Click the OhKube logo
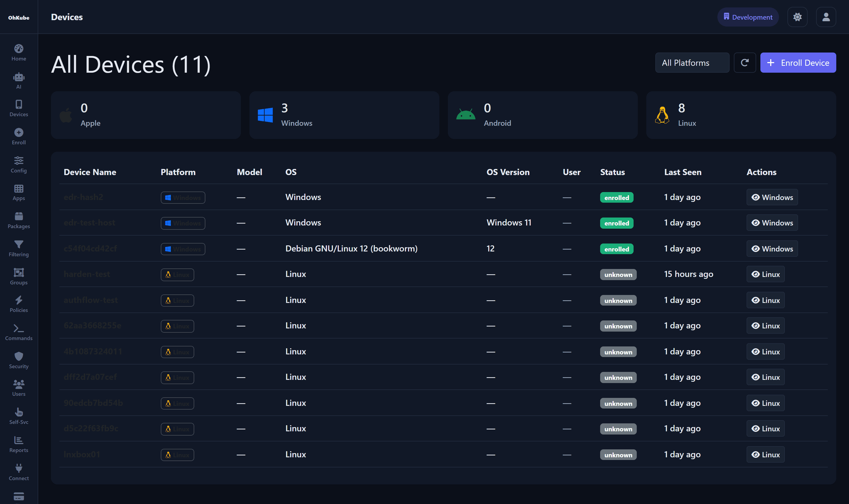849x504 pixels. 19,18
